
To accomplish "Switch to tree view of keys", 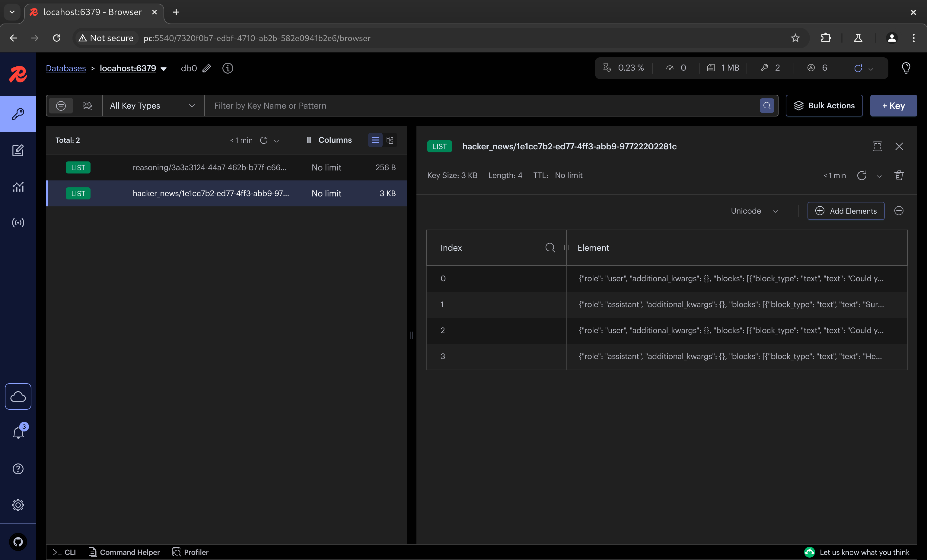I will coord(390,140).
